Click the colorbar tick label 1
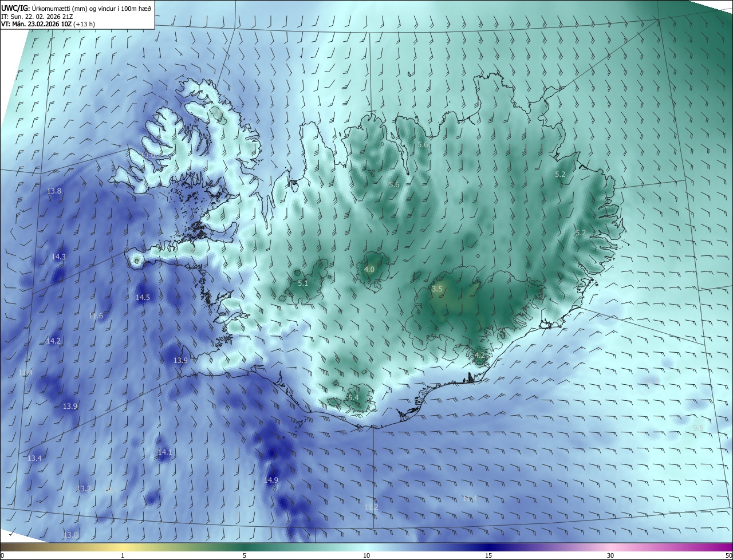Image resolution: width=733 pixels, height=560 pixels. click(x=123, y=555)
